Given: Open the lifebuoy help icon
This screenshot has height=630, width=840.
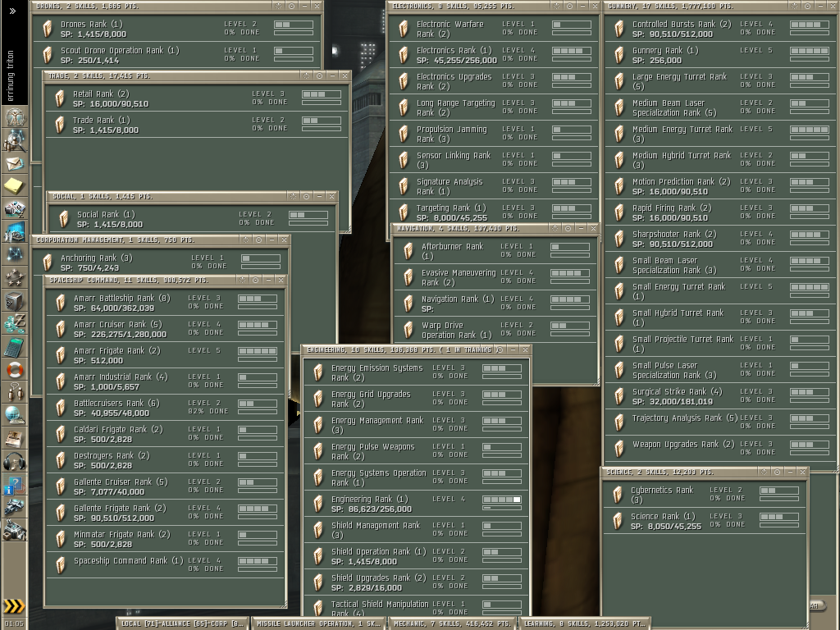Looking at the screenshot, I should click(15, 370).
